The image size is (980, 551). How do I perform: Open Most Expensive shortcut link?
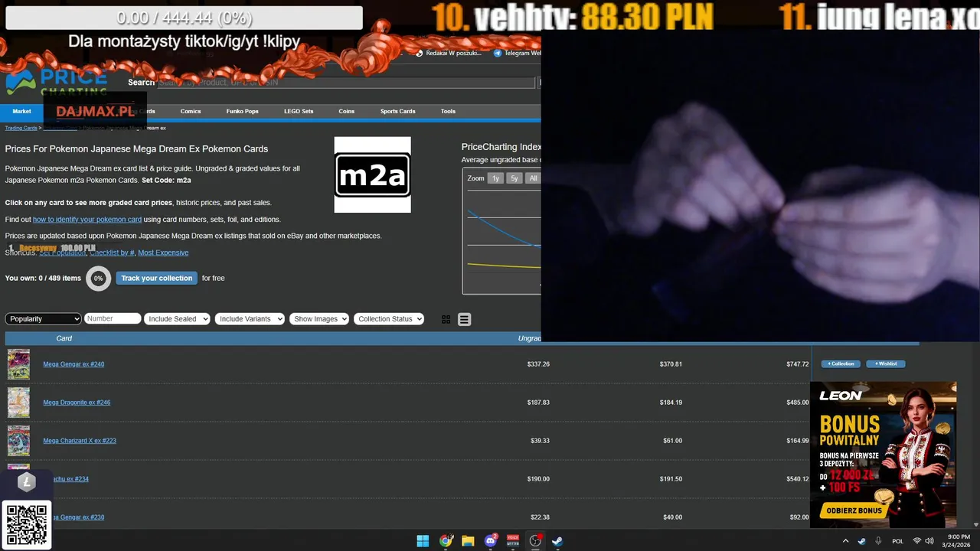click(x=163, y=253)
